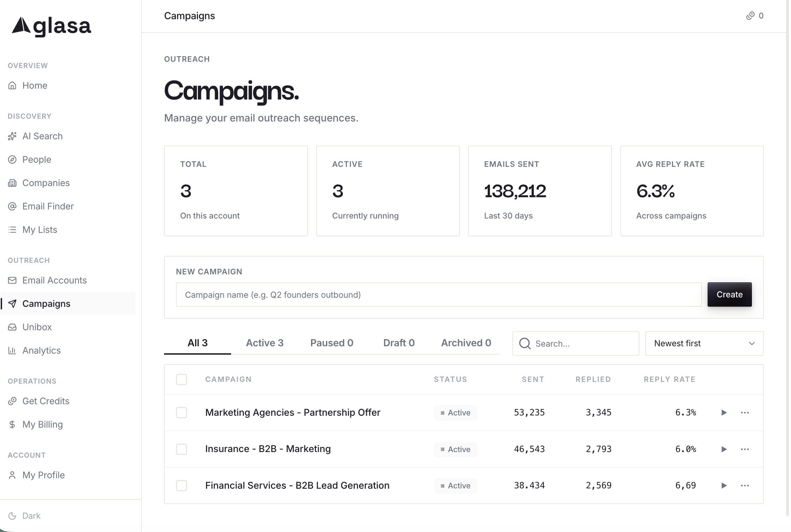Switch to the Draft 0 tab
The height and width of the screenshot is (532, 791).
click(x=399, y=343)
